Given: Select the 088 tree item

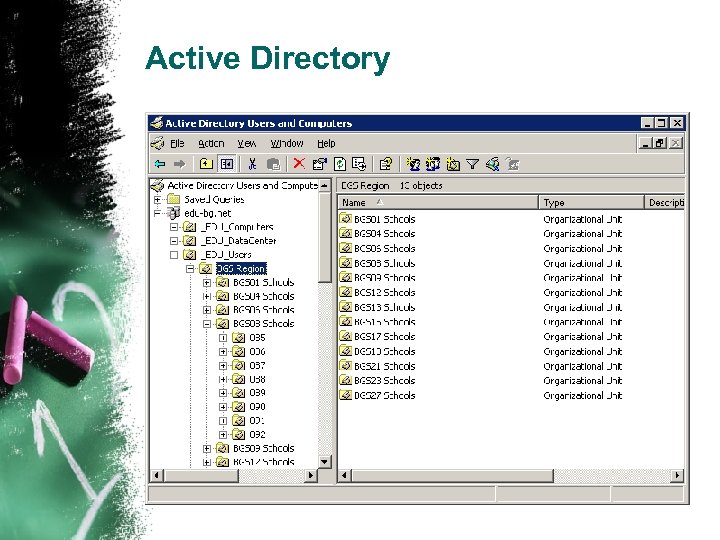Looking at the screenshot, I should pos(257,379).
